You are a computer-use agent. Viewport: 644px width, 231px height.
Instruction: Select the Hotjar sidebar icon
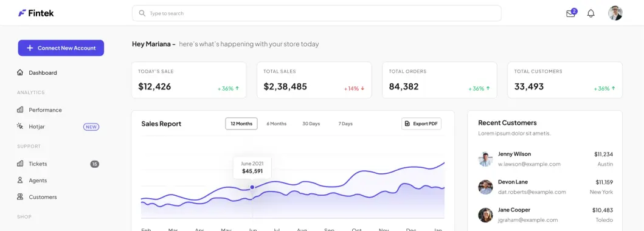(x=20, y=126)
